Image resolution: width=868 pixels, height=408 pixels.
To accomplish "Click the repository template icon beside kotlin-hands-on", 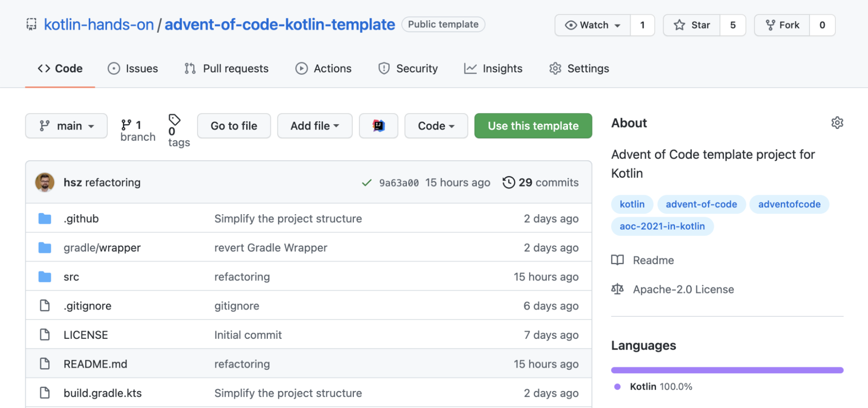I will click(31, 24).
